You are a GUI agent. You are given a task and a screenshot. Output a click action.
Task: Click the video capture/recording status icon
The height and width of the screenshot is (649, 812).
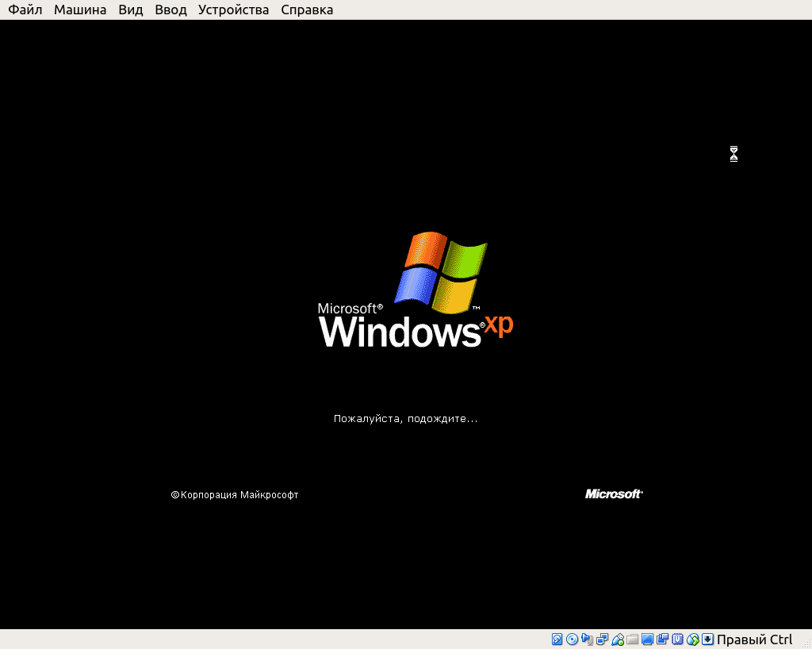[x=662, y=639]
